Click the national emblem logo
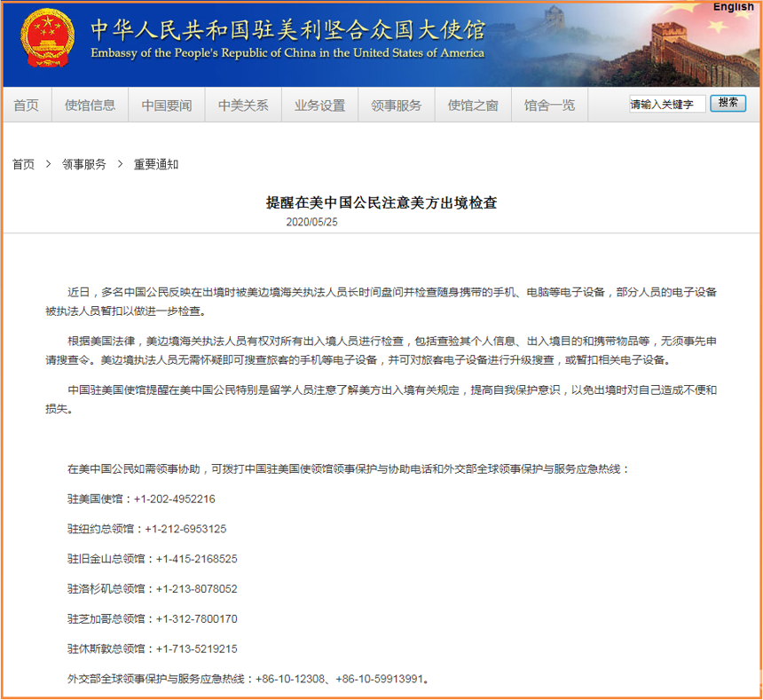The image size is (763, 700). [x=47, y=38]
